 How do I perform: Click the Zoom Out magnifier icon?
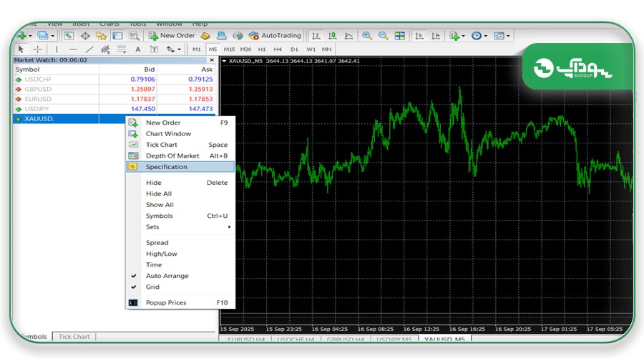pos(384,36)
